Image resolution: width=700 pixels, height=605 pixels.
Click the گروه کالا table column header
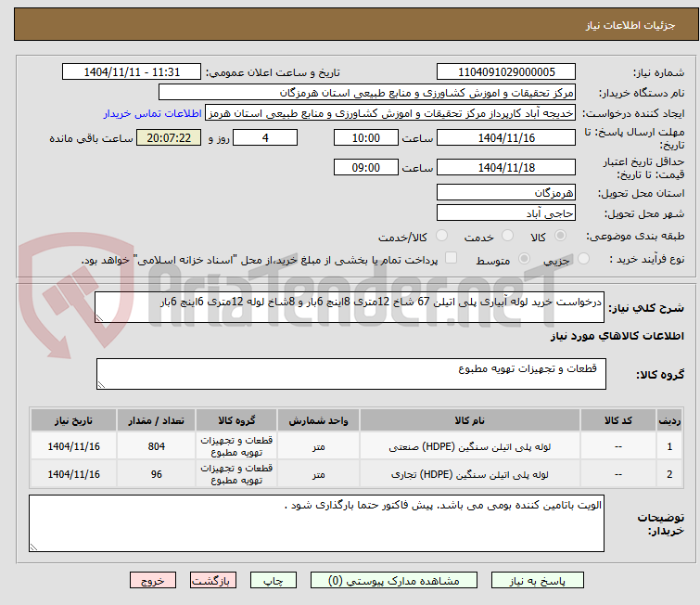click(x=236, y=420)
